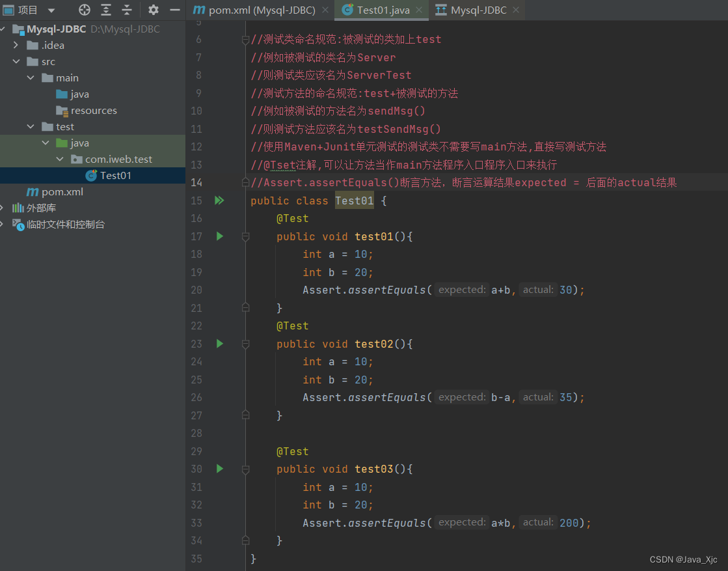This screenshot has height=571, width=728.
Task: Click the 项目 panel icon
Action: (8, 10)
